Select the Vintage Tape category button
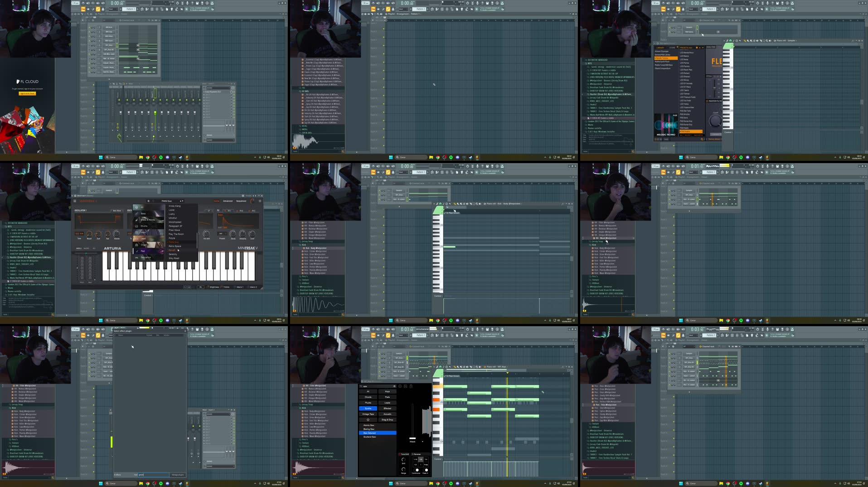Image resolution: width=868 pixels, height=487 pixels. [x=368, y=414]
